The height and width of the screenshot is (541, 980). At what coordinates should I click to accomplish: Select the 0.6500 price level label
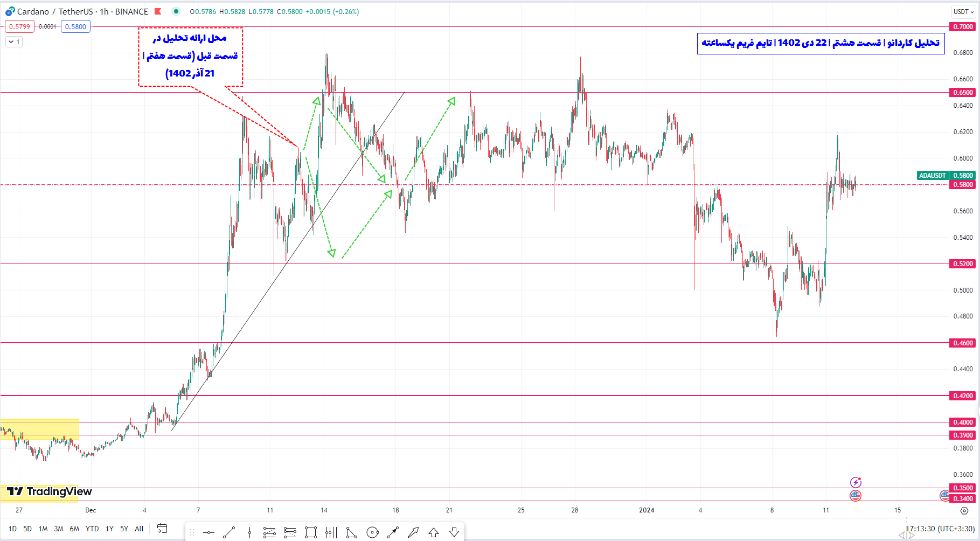pyautogui.click(x=963, y=92)
